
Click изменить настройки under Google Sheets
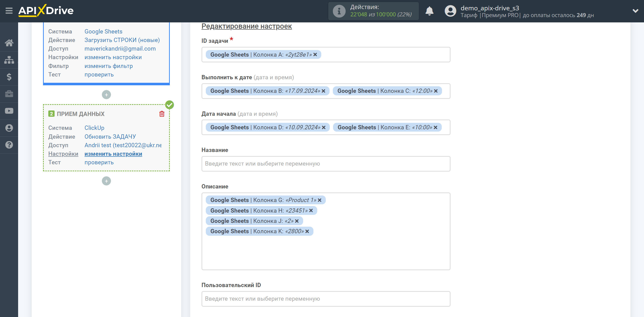coord(113,57)
